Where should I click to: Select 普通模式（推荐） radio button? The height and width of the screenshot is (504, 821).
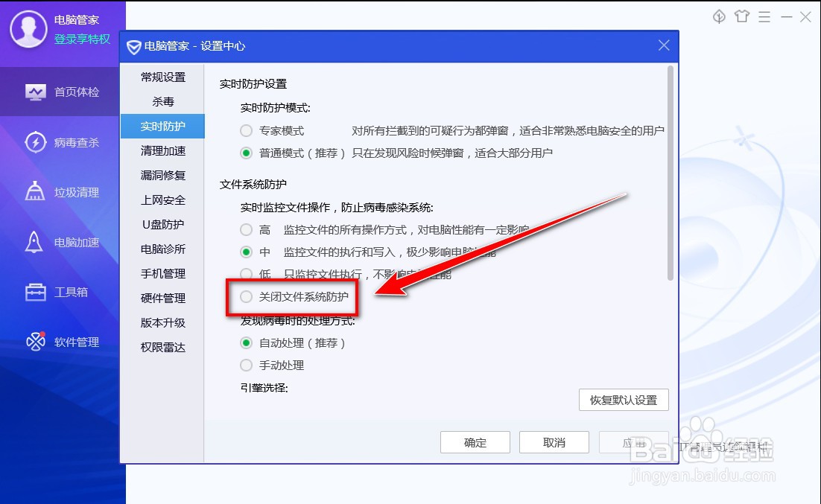pyautogui.click(x=246, y=153)
